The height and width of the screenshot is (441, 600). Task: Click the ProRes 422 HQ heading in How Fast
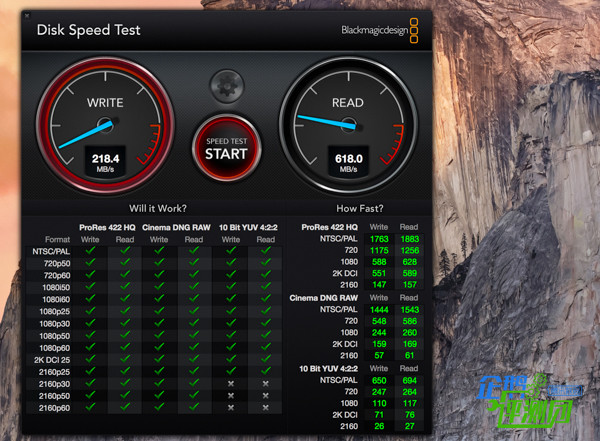[x=329, y=227]
